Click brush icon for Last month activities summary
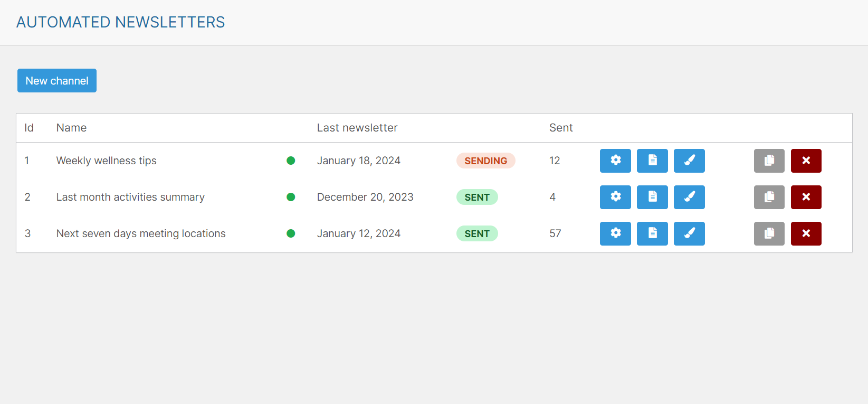Image resolution: width=868 pixels, height=404 pixels. [x=689, y=197]
